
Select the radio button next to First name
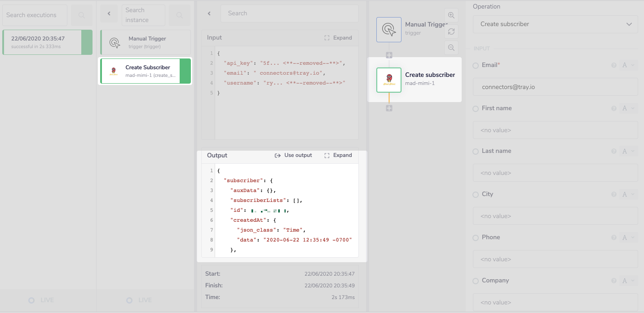point(476,109)
